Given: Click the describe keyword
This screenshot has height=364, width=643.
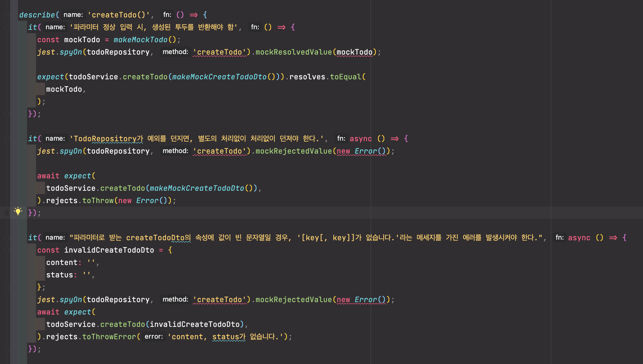Looking at the screenshot, I should pyautogui.click(x=37, y=15).
